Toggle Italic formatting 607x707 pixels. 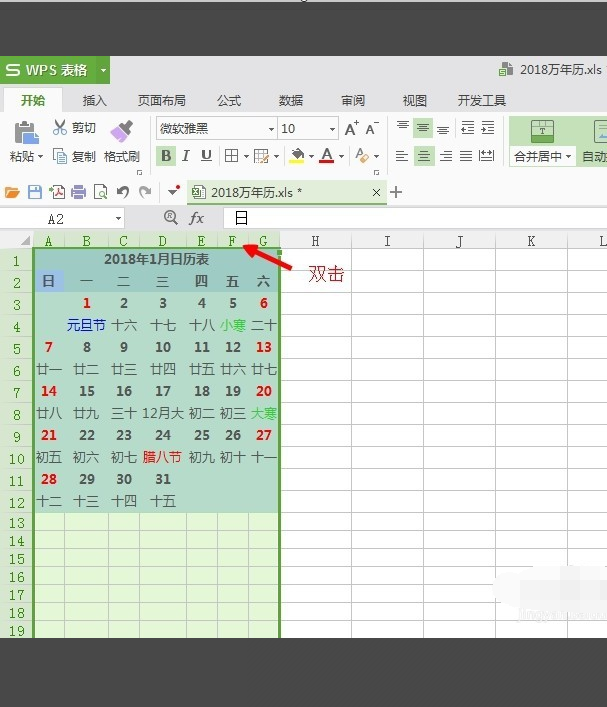coord(186,156)
